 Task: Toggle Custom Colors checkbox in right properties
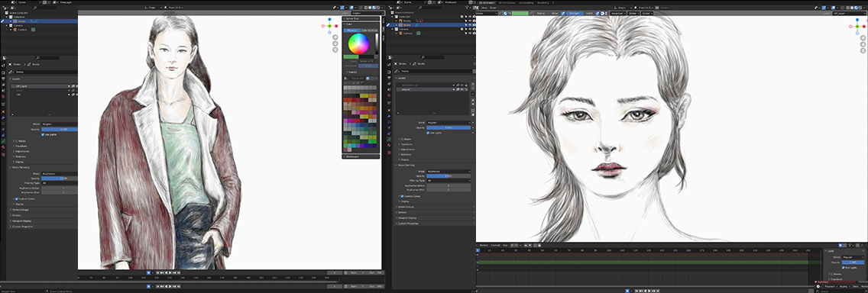click(403, 196)
